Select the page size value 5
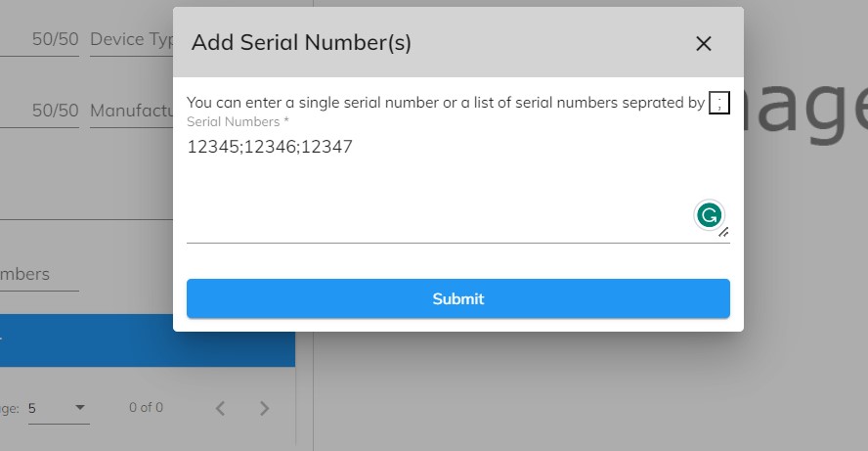868x451 pixels. [32, 408]
